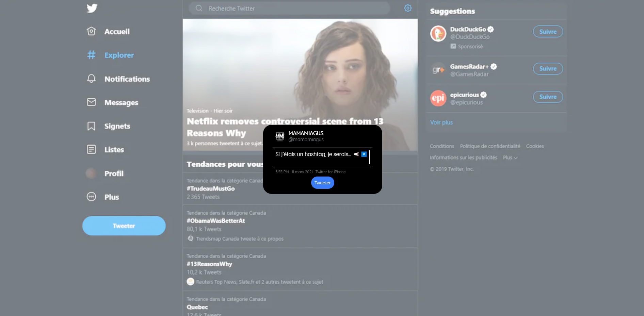Click the Voir plus link
Screen dimensions: 644x316
tap(441, 122)
